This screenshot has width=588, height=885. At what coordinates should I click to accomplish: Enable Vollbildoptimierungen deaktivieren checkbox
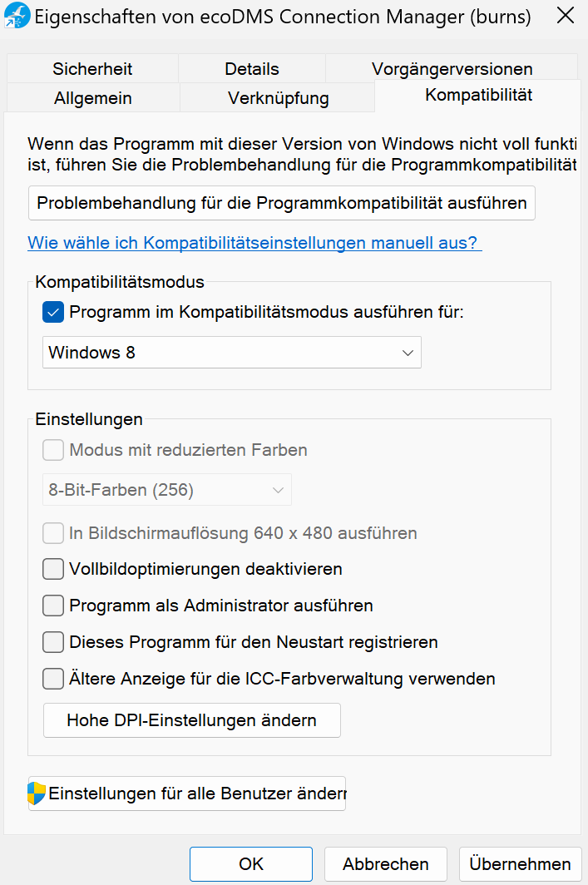coord(53,570)
